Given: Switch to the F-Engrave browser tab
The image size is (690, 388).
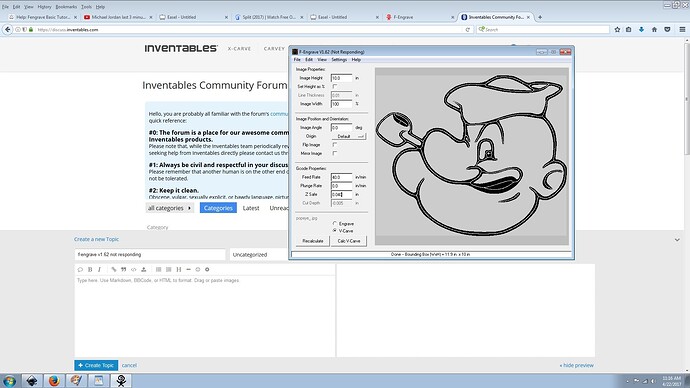Looking at the screenshot, I should pyautogui.click(x=419, y=17).
